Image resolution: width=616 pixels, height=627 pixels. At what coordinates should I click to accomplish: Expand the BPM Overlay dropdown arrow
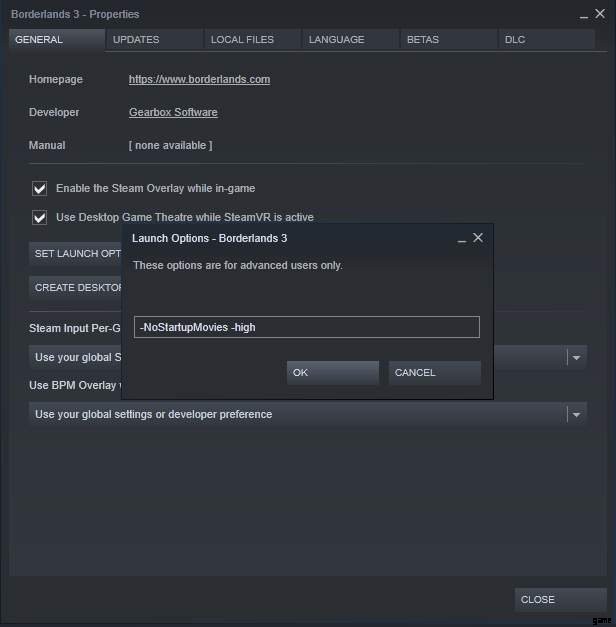pos(576,415)
